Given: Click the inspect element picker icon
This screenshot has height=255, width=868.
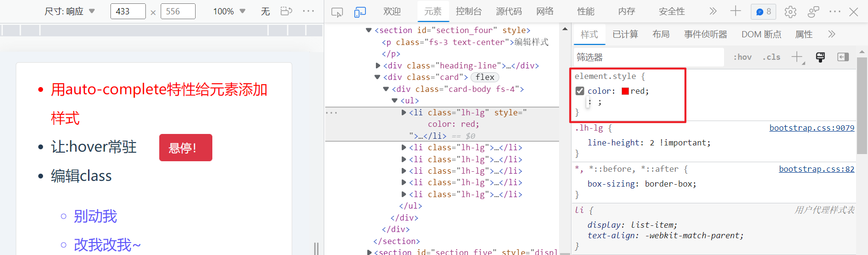Looking at the screenshot, I should tap(337, 12).
